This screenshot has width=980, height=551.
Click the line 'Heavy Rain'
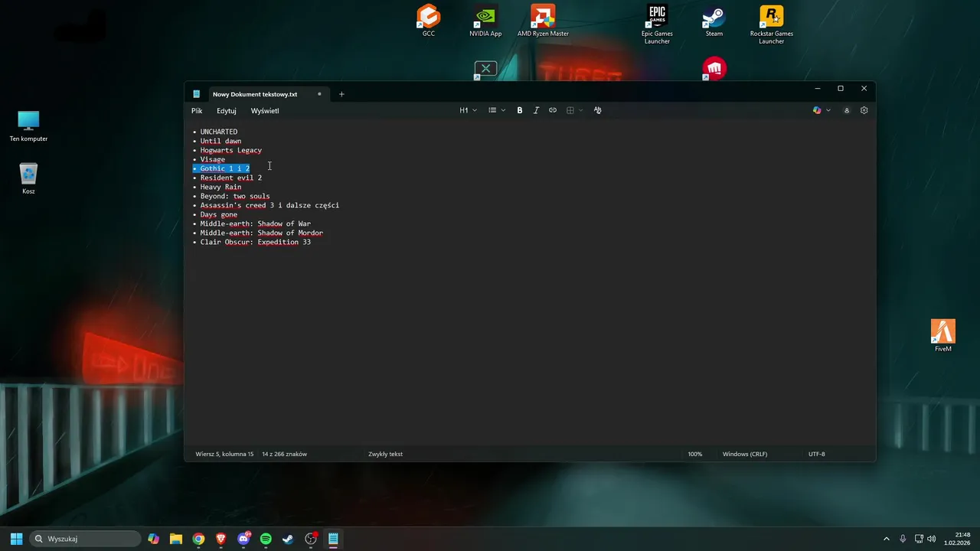(x=220, y=187)
